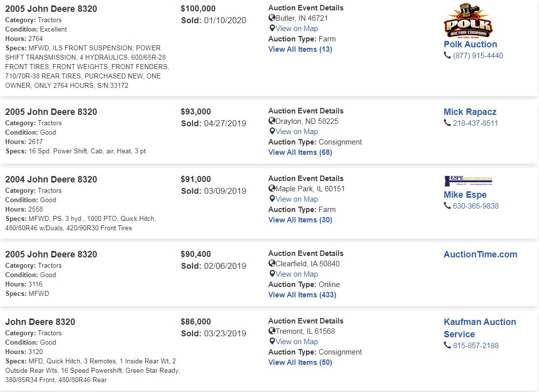Click phone icon next to 218-437-8511
The width and height of the screenshot is (539, 392).
447,123
